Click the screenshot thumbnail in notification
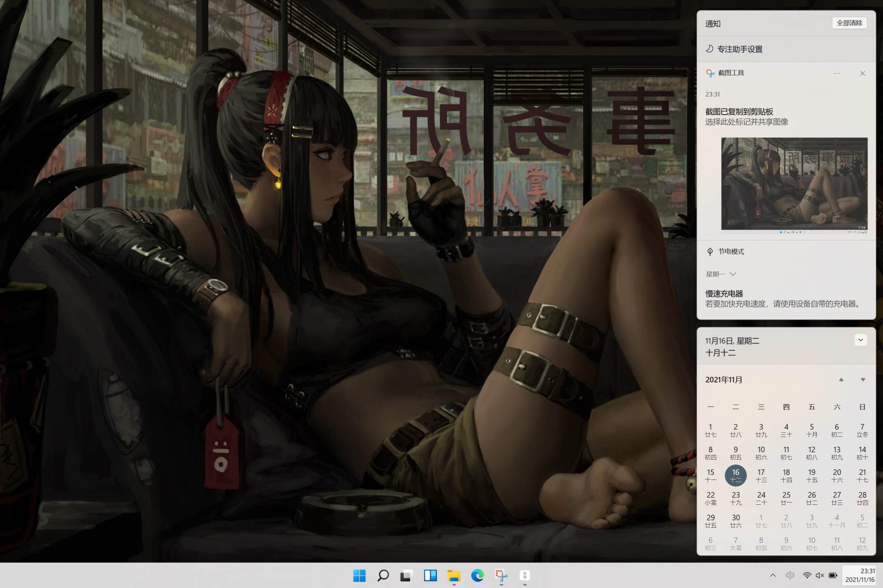The height and width of the screenshot is (588, 883). pyautogui.click(x=794, y=185)
